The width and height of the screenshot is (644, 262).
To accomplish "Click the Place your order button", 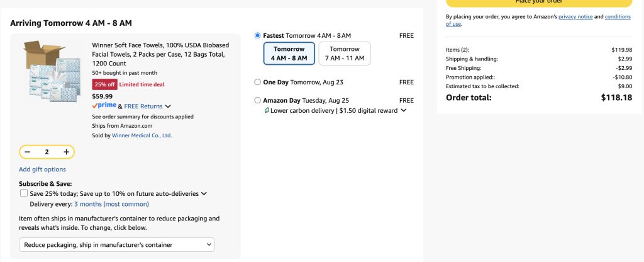I will [539, 2].
